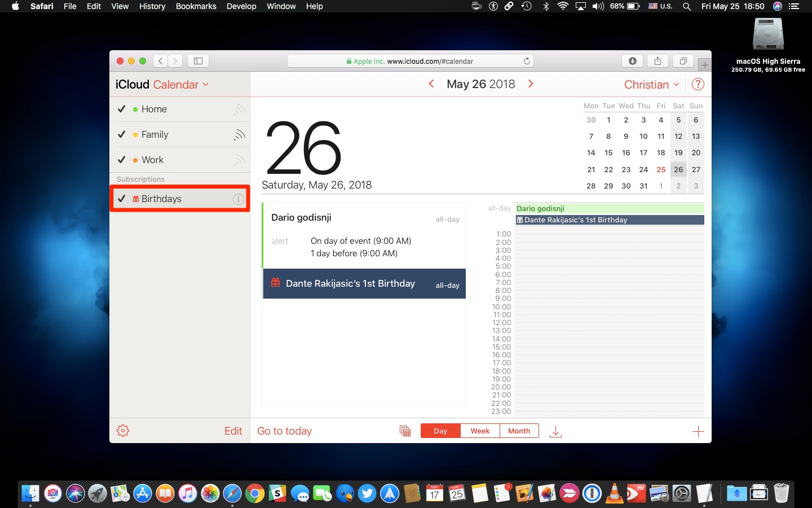Add a new event with plus icon
This screenshot has height=508, width=812.
point(698,432)
